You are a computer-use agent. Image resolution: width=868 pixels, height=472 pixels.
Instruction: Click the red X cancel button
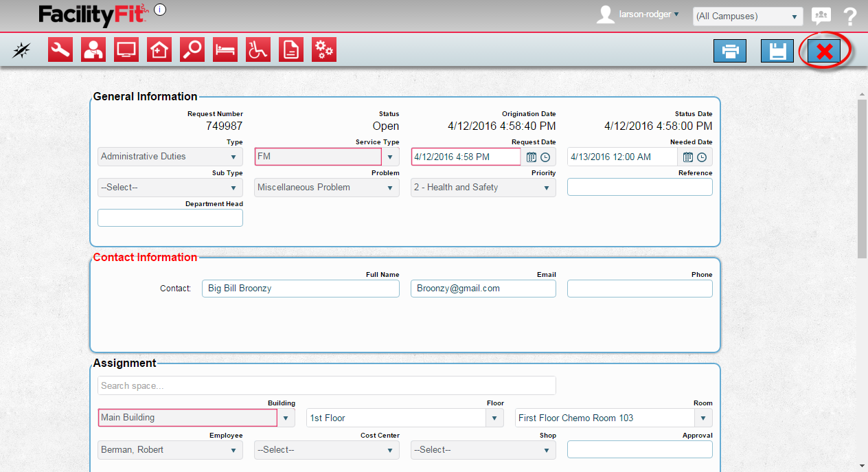(824, 52)
